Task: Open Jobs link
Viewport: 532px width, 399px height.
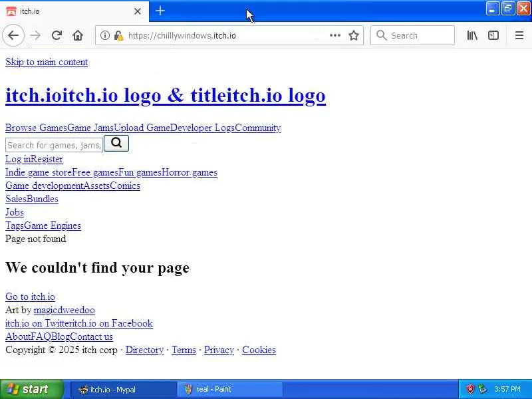Action: click(x=15, y=212)
